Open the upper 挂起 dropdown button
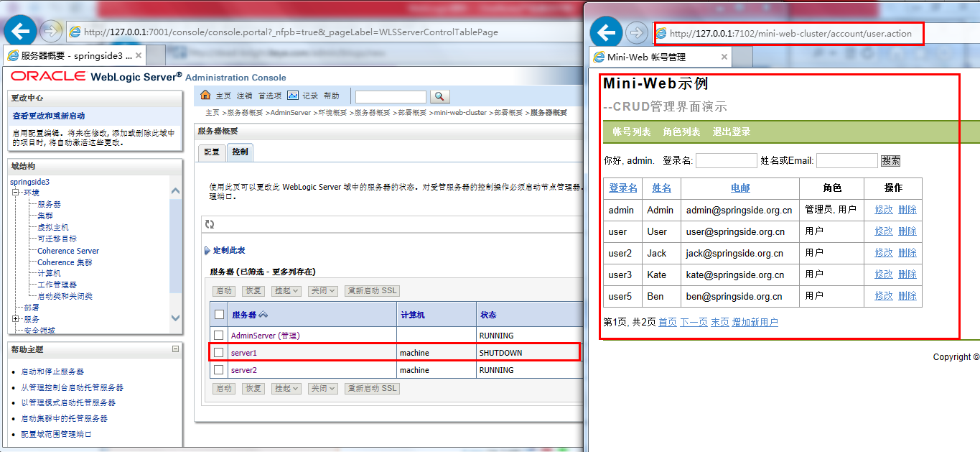Screen dimensions: 980x452 [286, 291]
